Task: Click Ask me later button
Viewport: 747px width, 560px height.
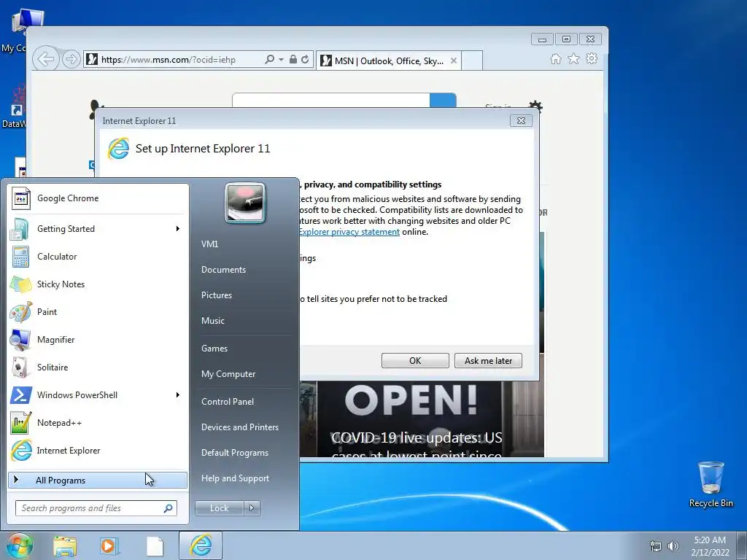Action: point(488,360)
